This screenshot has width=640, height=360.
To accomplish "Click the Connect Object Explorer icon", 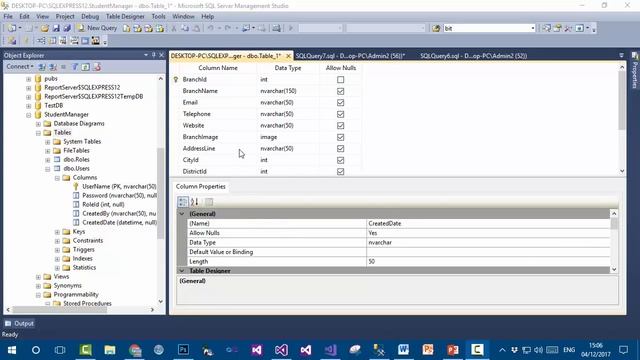I will pos(42,67).
